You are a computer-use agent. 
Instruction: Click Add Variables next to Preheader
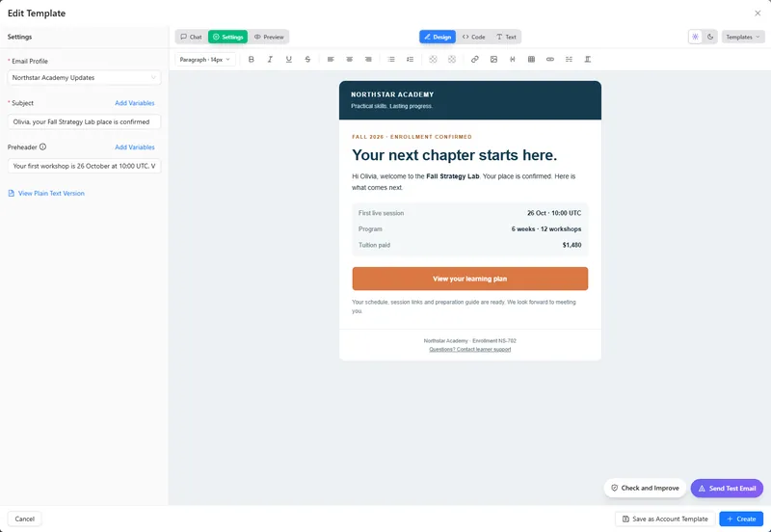tap(135, 147)
